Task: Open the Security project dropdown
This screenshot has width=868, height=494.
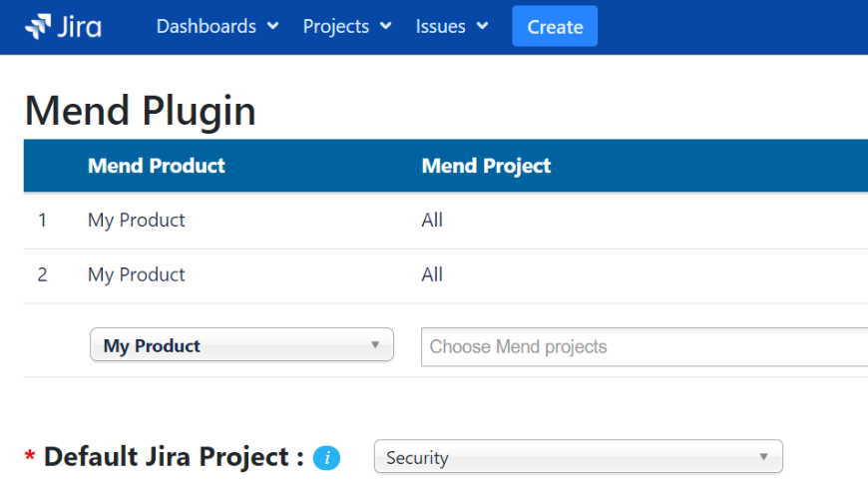Action: (x=578, y=457)
